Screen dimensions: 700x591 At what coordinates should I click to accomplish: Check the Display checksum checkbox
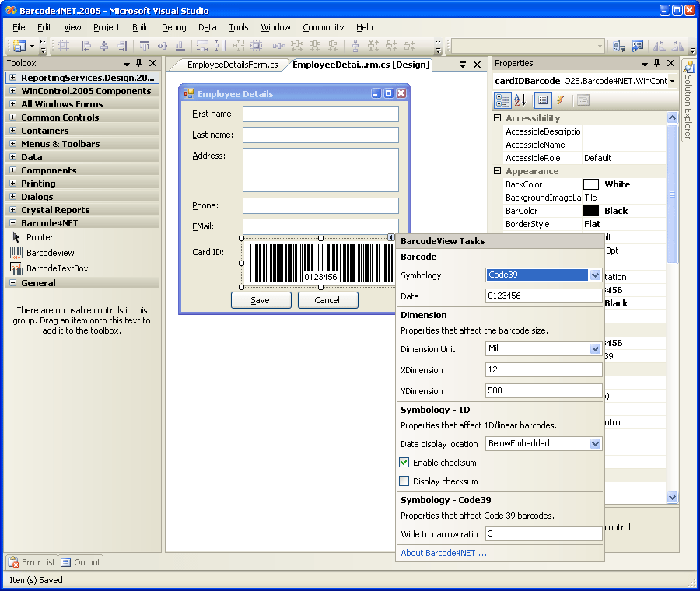tap(404, 481)
